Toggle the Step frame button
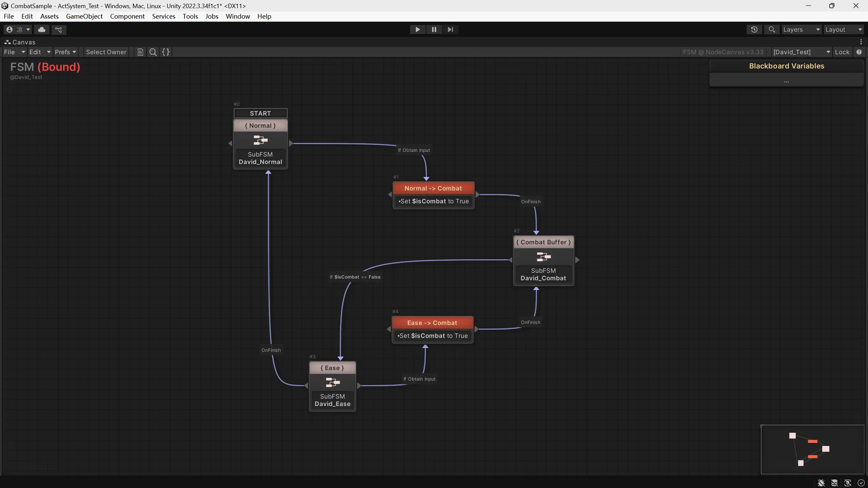Screen dimensions: 868x488 [450, 29]
